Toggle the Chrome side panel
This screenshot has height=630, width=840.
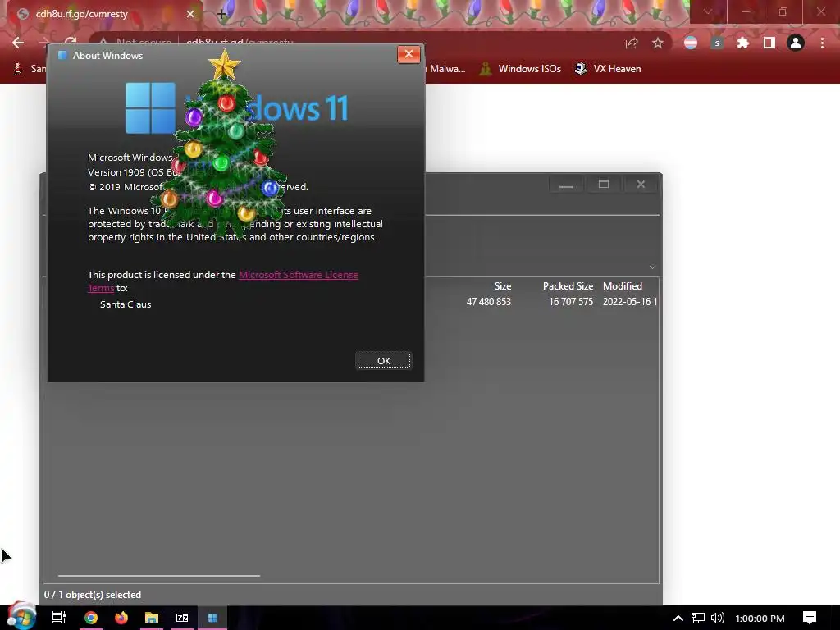769,43
